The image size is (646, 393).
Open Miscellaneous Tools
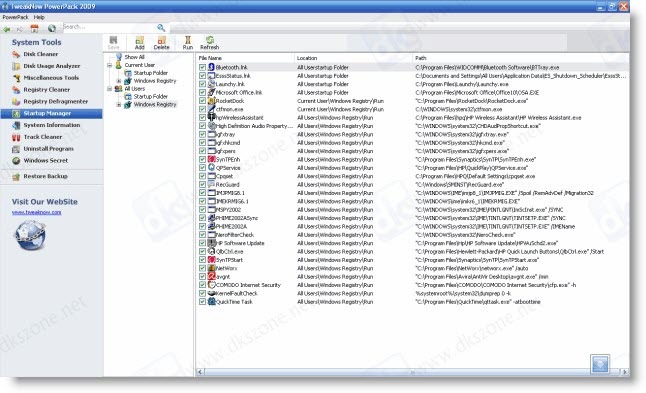[51, 78]
